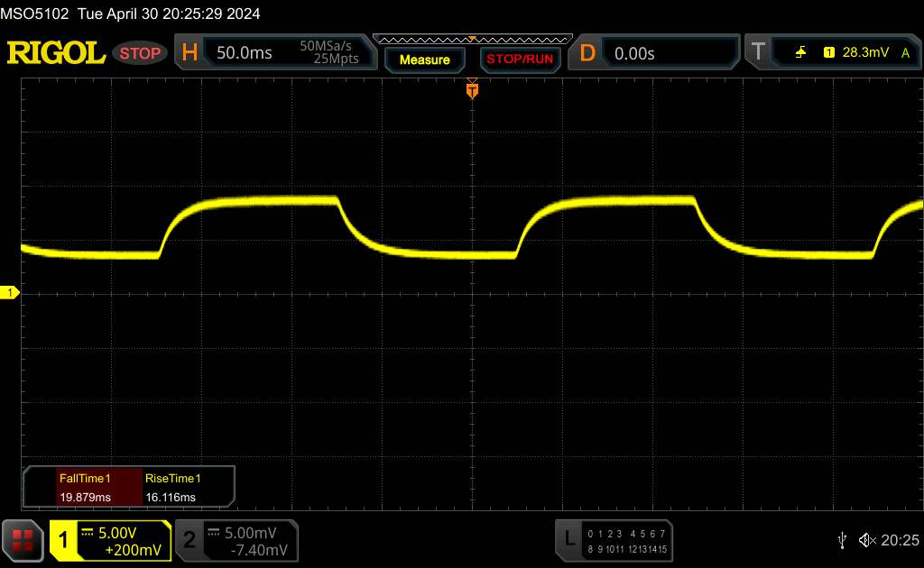
Task: Select the rising edge trigger type icon
Action: click(800, 53)
